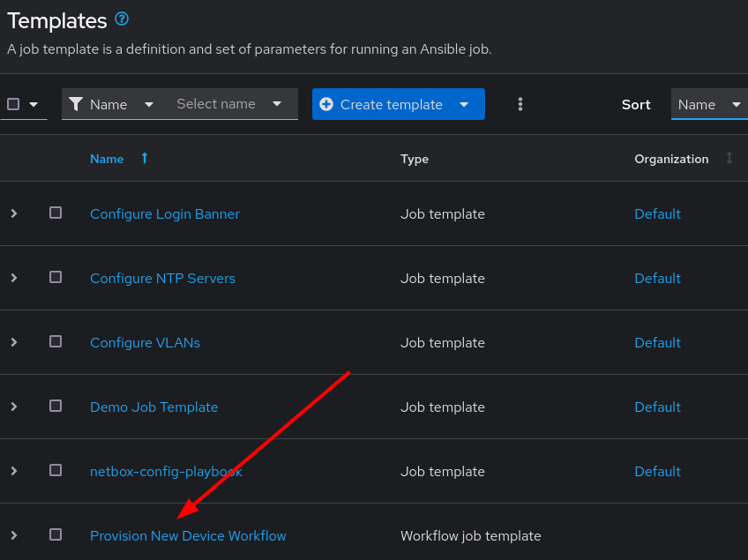Check the Configure Login Banner row checkbox
748x560 pixels.
click(x=56, y=213)
